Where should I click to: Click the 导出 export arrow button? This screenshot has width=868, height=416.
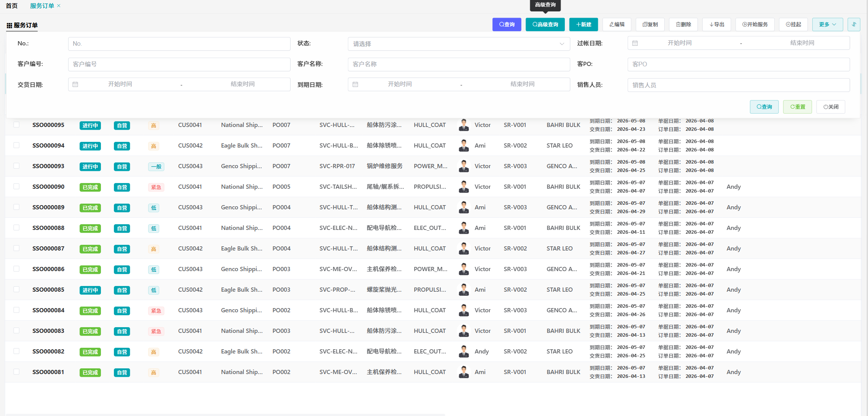[716, 24]
